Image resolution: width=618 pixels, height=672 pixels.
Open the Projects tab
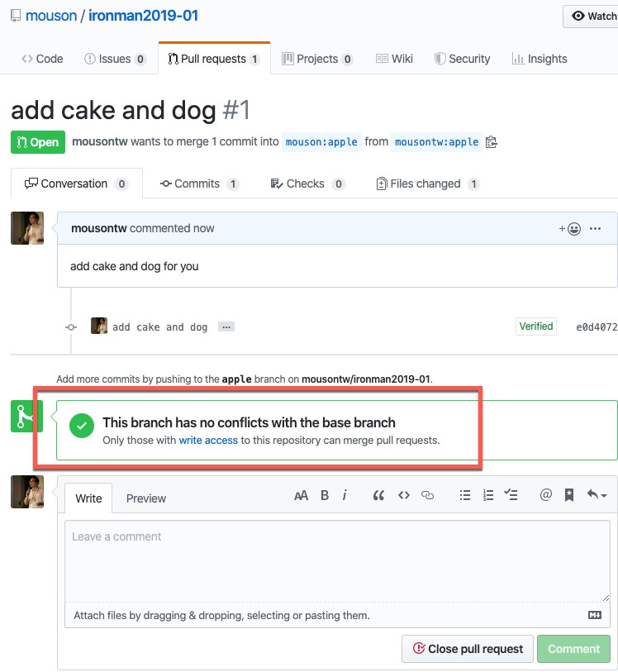[317, 59]
